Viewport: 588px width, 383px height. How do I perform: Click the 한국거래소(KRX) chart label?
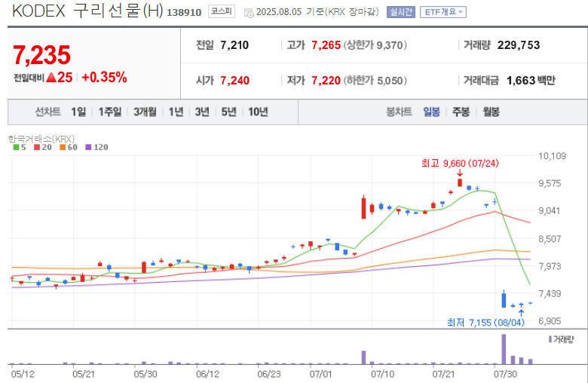pos(41,139)
